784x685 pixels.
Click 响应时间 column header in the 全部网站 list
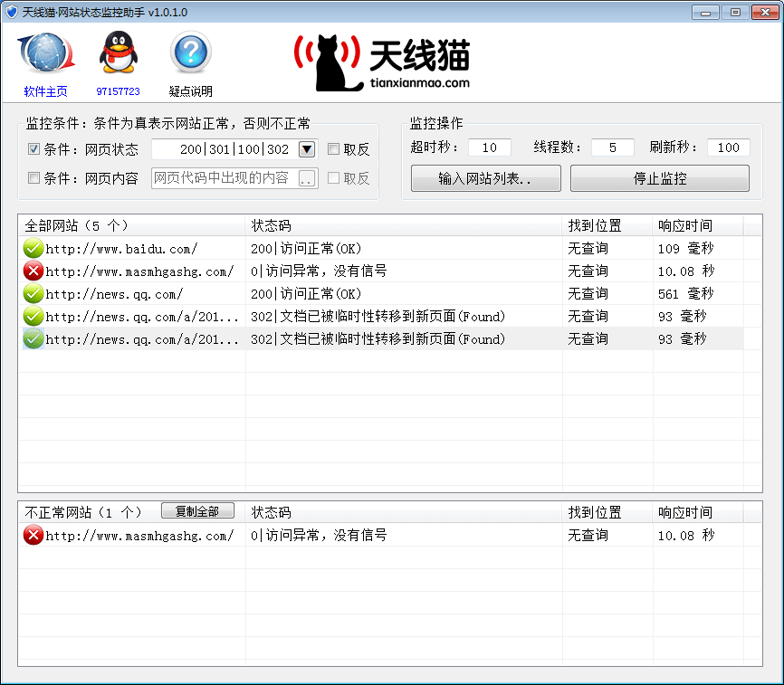(698, 225)
